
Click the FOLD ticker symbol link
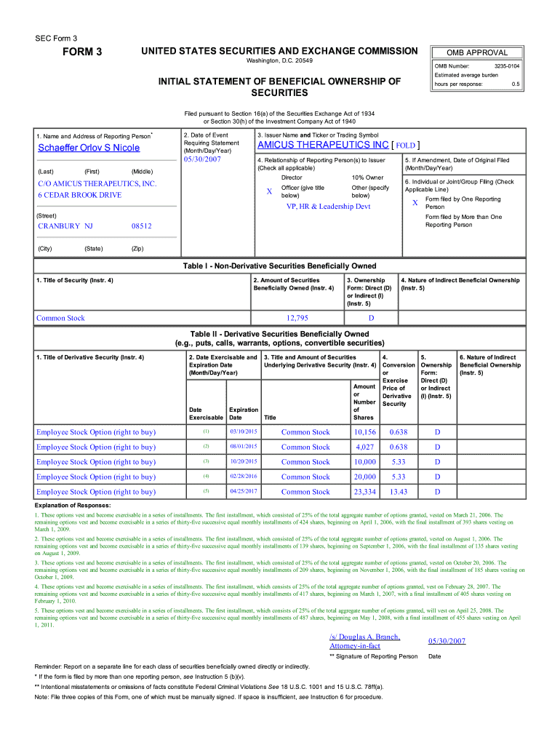pos(405,145)
